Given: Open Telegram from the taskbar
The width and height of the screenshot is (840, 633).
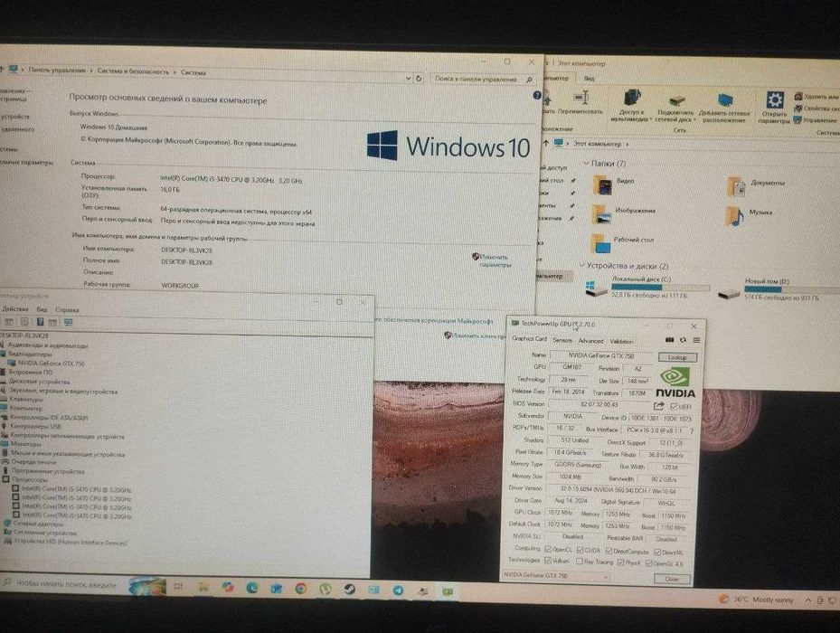Looking at the screenshot, I should 398,590.
